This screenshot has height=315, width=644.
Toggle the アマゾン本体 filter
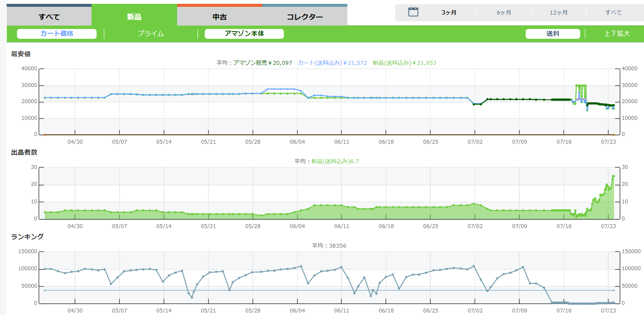244,34
